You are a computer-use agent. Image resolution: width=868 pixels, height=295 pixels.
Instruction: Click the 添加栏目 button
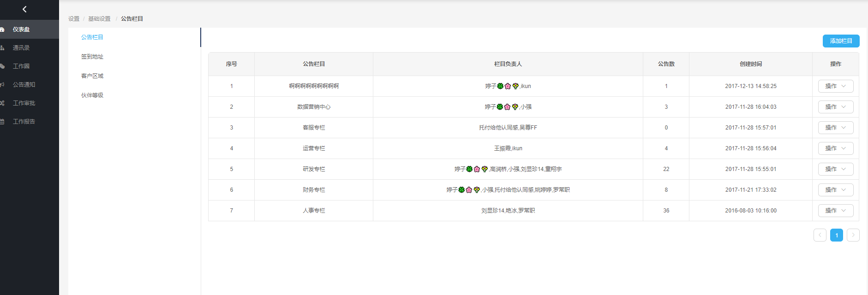coord(840,41)
